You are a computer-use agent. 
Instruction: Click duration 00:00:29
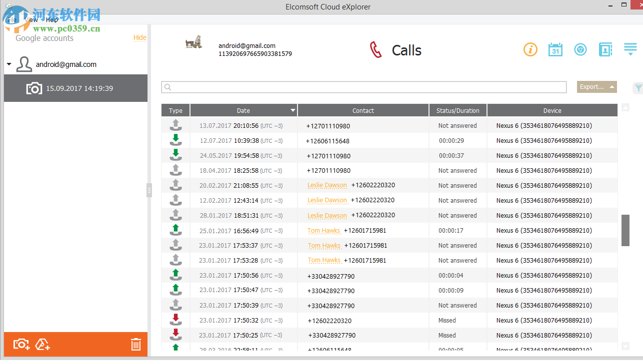pyautogui.click(x=451, y=141)
